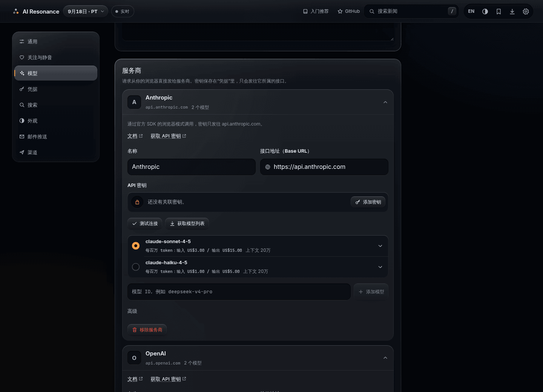Viewport: 543px width, 392px height.
Task: Open 搜索 settings section
Action: tap(56, 105)
